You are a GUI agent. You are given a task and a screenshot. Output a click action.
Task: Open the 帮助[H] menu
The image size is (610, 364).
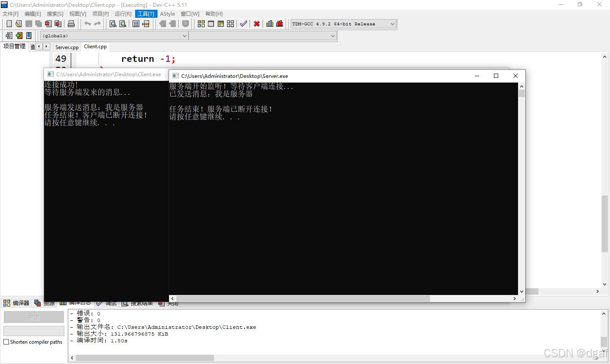214,14
